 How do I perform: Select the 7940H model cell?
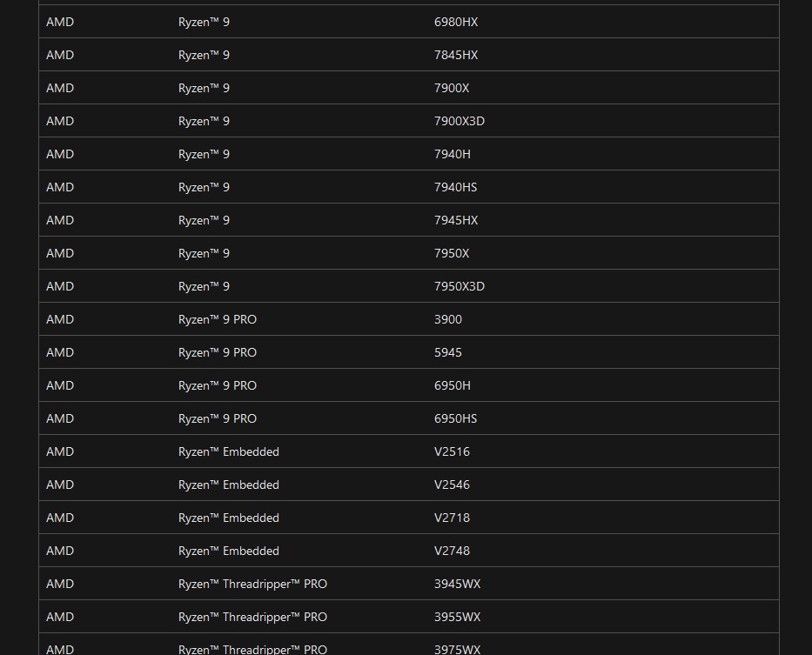click(453, 154)
